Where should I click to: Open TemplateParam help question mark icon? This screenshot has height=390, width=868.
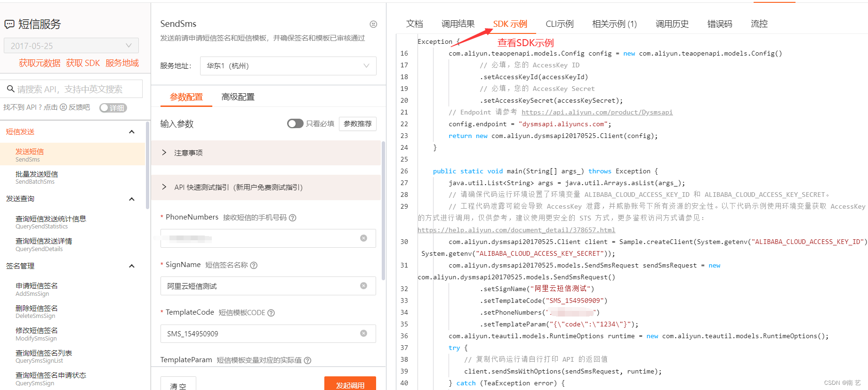307,360
